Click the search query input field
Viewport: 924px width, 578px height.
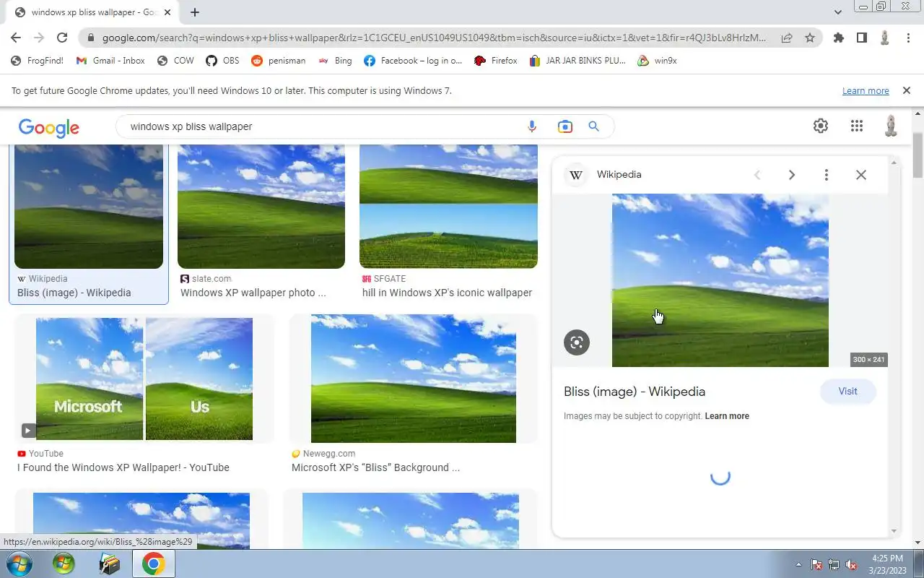click(x=321, y=126)
